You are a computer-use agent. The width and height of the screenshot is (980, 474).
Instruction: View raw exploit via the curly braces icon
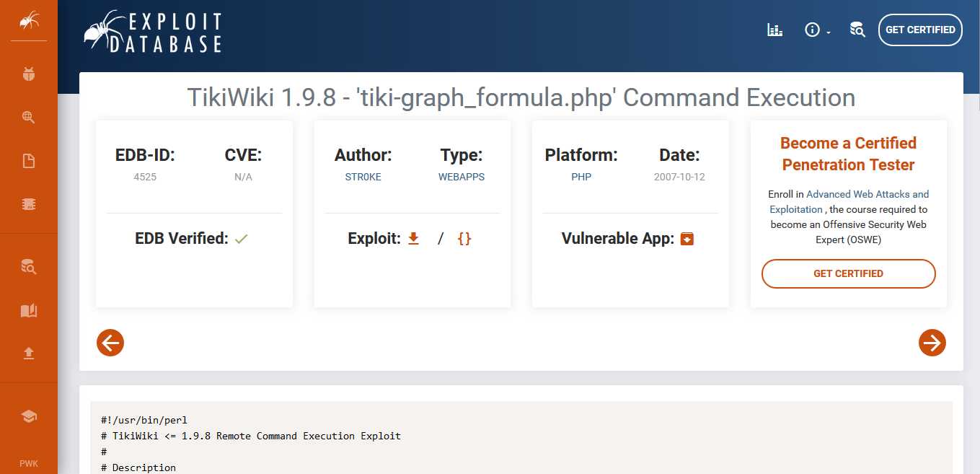tap(464, 238)
